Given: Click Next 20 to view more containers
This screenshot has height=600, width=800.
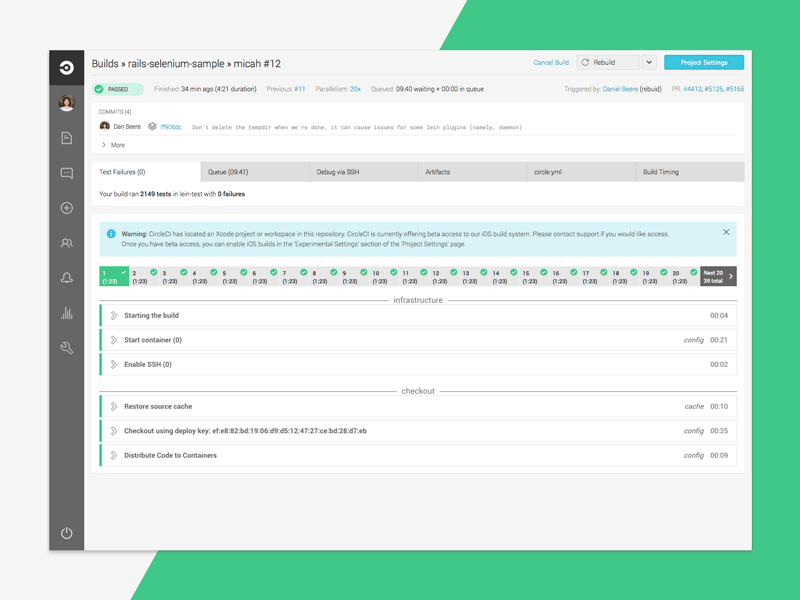Looking at the screenshot, I should [x=717, y=276].
